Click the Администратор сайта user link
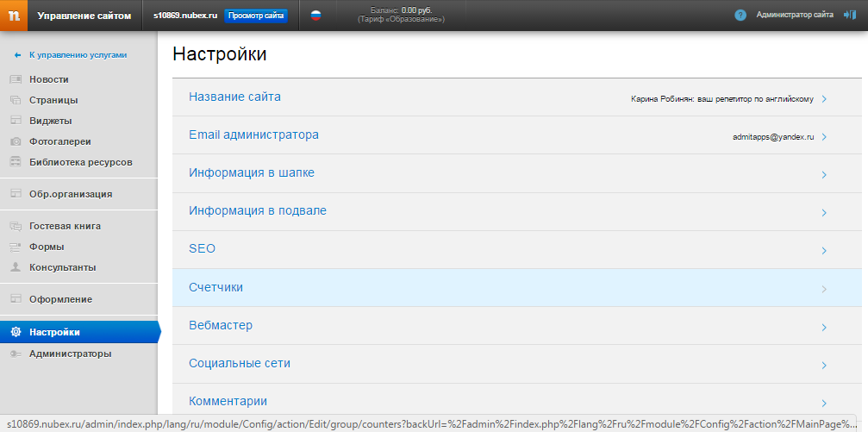This screenshot has height=432, width=868. pos(795,15)
